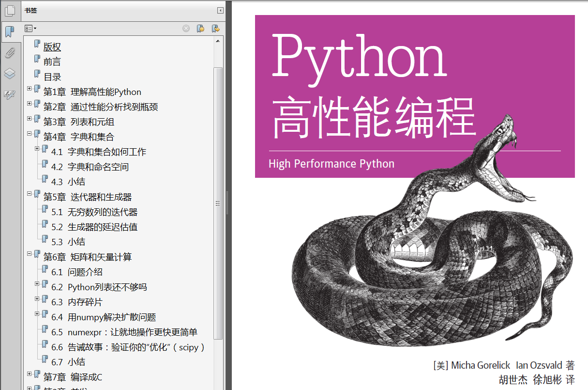Viewport: 588px width, 390px height.
Task: Click the bookmark icon beside 6.1 问题介绍
Action: pyautogui.click(x=45, y=270)
